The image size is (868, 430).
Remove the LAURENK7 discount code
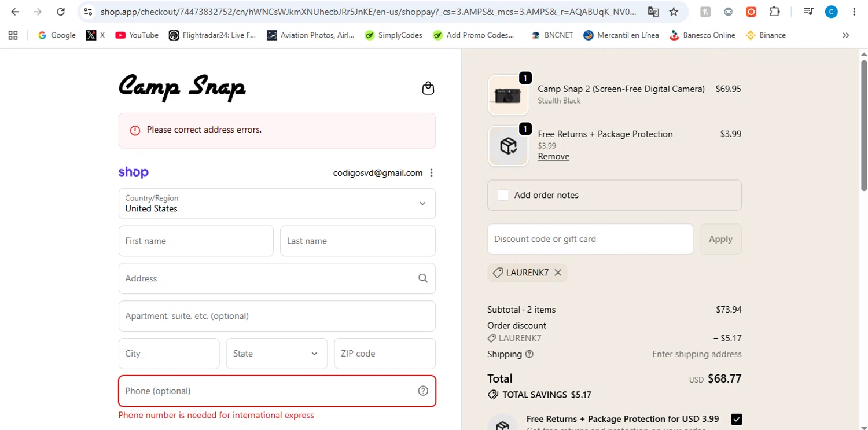558,273
